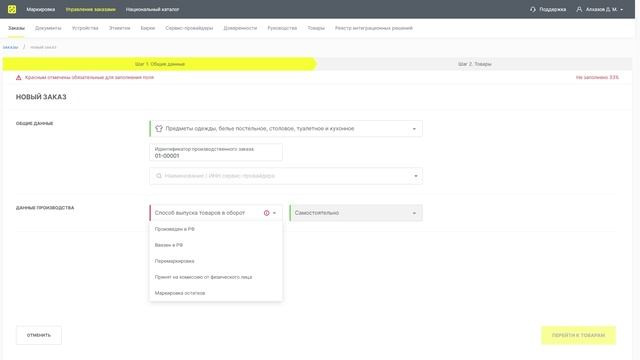Open Маркировка top menu

point(40,9)
